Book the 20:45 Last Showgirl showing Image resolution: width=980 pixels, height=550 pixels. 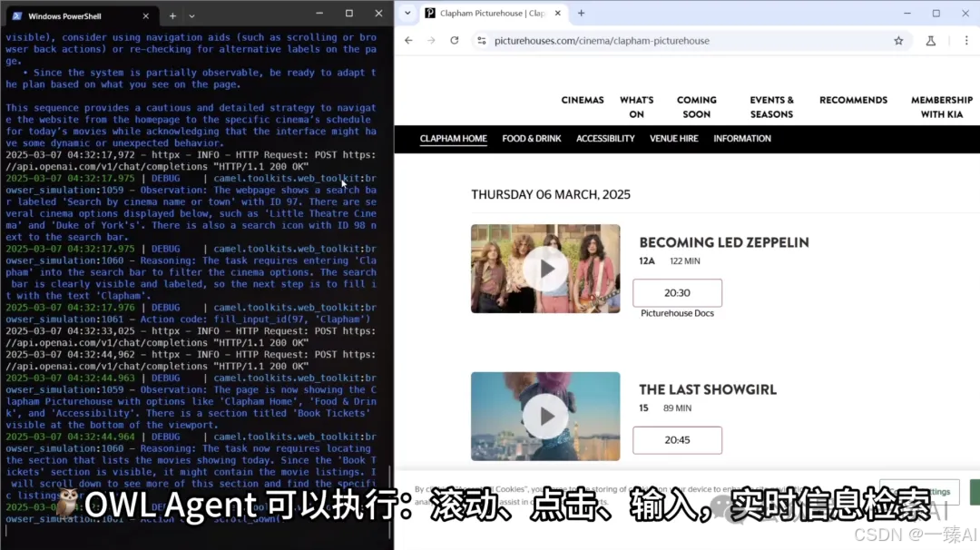pos(677,440)
